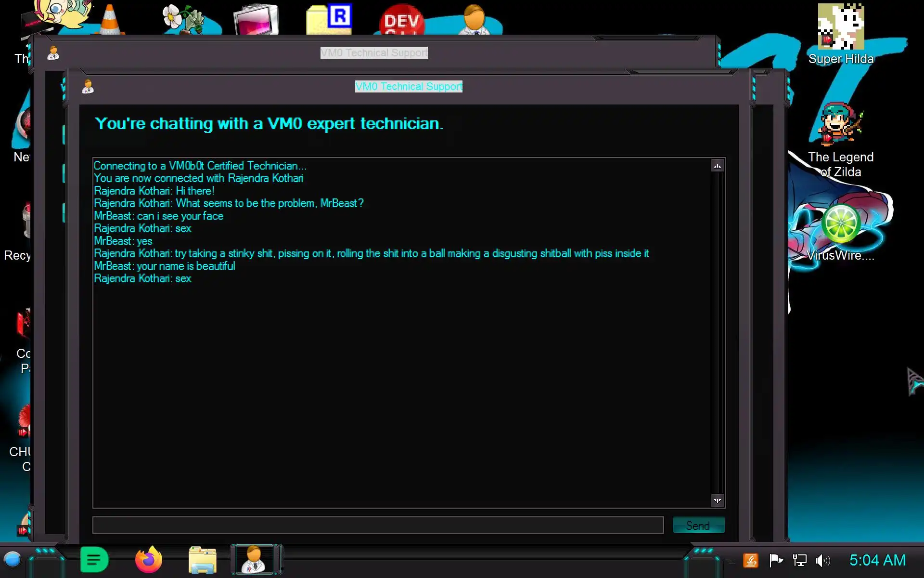Screen dimensions: 924x578
Task: Activate the background VM0 Technical Support window title
Action: click(374, 53)
